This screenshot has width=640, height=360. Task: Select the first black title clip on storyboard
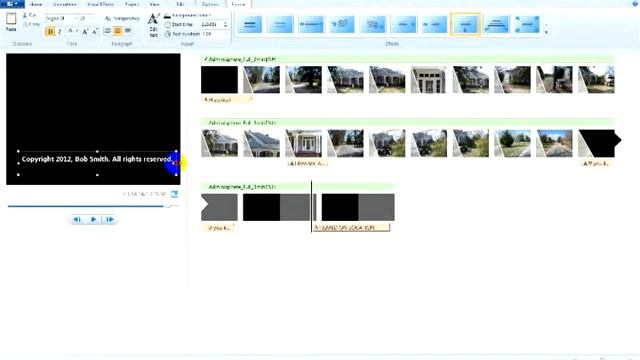tap(219, 80)
